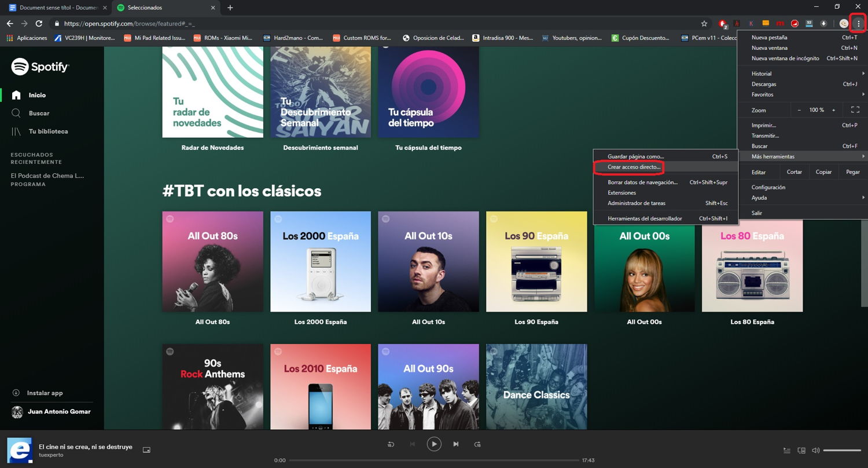Click the red hand adblock extension icon
The width and height of the screenshot is (868, 468).
[x=723, y=24]
